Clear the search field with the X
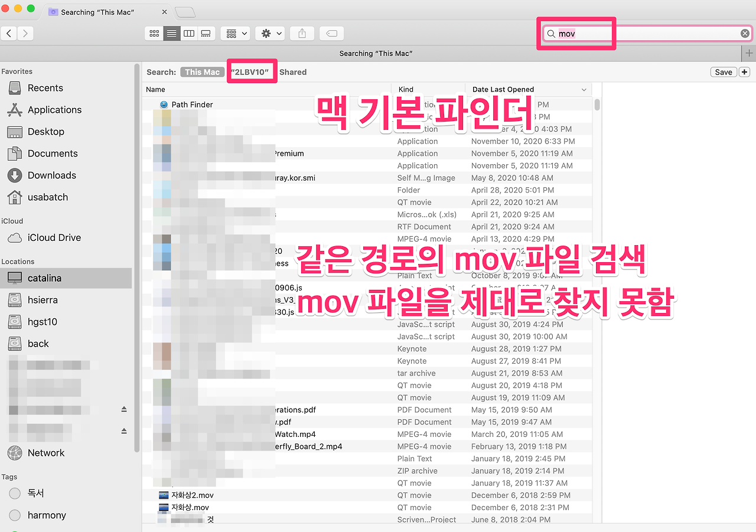 (745, 33)
